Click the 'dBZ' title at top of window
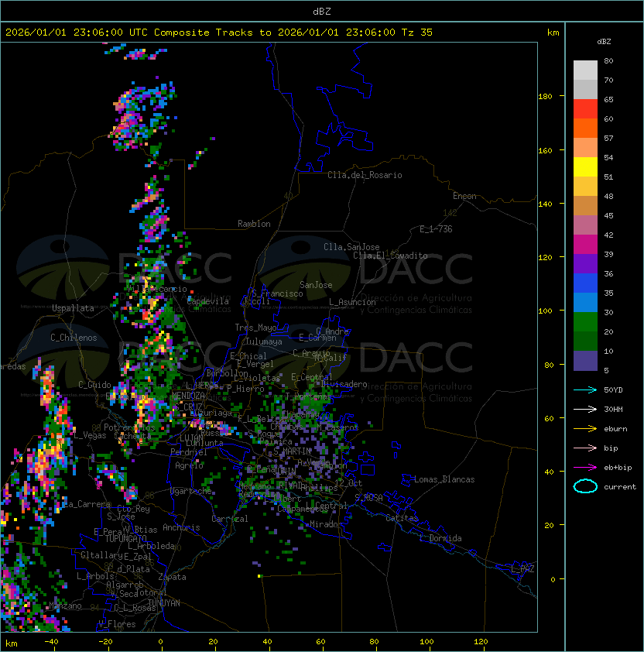This screenshot has height=652, width=644. (x=322, y=12)
